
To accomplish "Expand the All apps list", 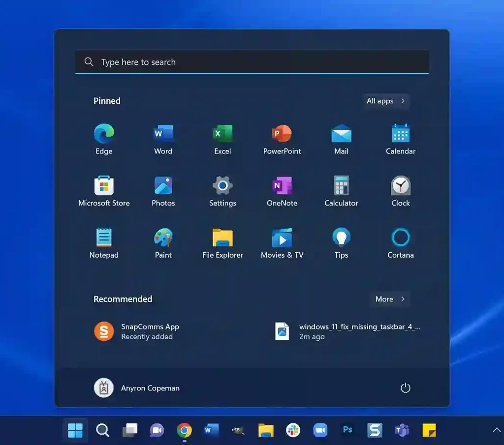I will (x=386, y=101).
